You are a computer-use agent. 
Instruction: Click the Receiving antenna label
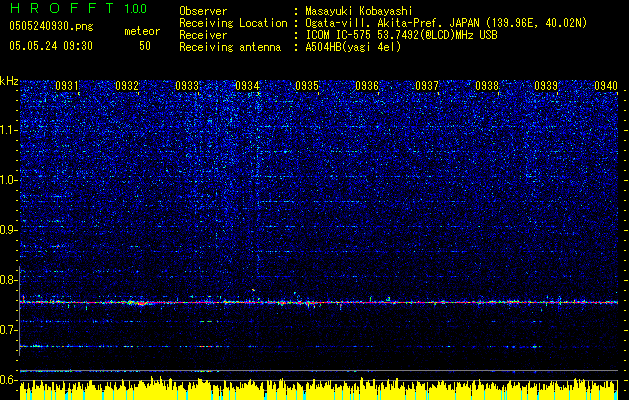(230, 47)
